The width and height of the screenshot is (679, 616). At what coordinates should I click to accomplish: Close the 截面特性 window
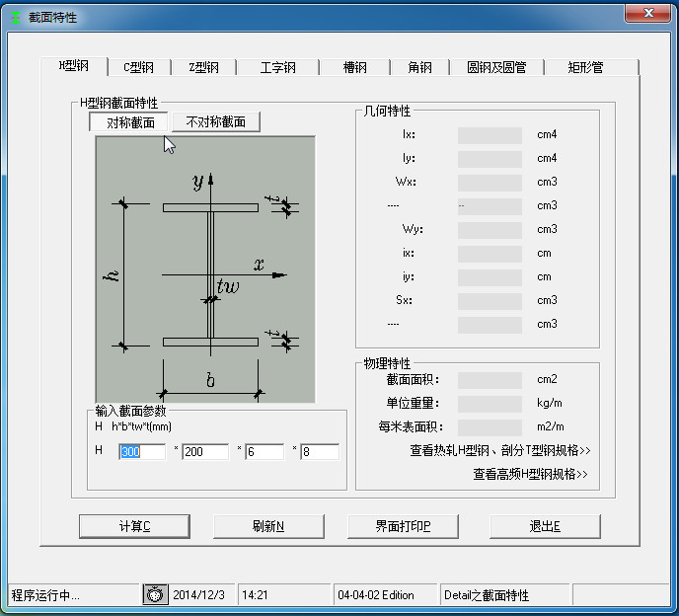[647, 14]
